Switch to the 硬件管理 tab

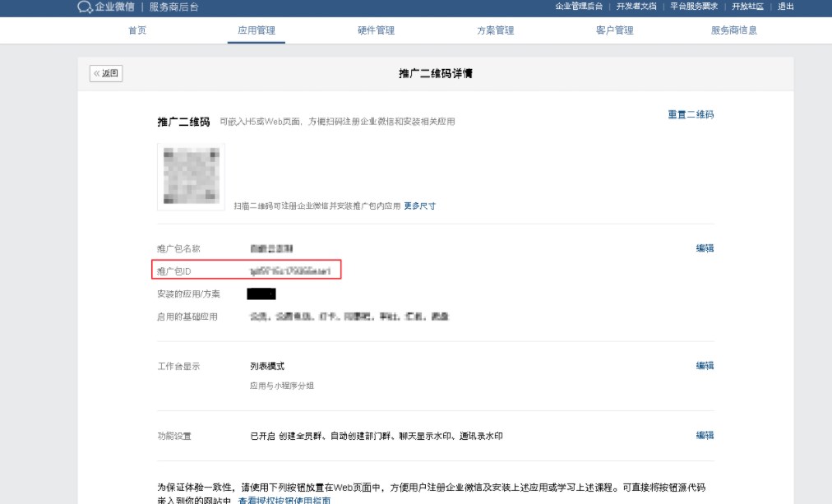click(x=376, y=30)
